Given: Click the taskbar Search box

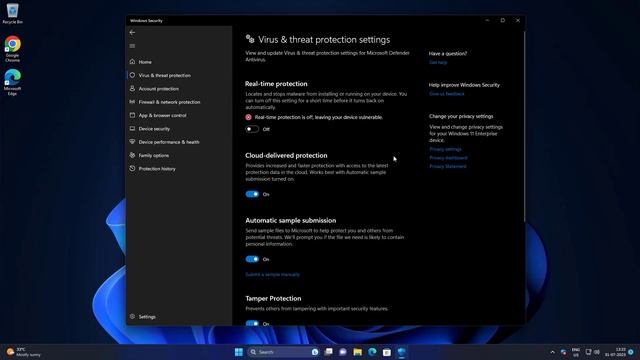Looking at the screenshot, I should (284, 352).
